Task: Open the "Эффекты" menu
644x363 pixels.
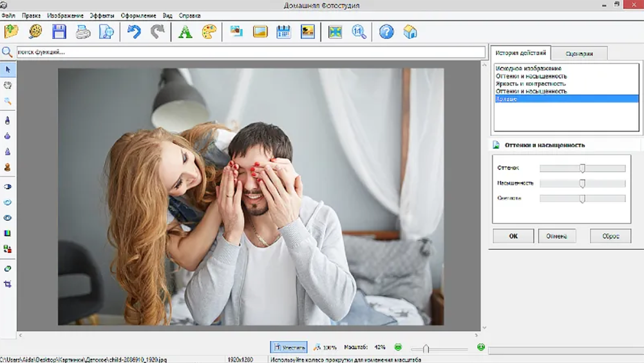Action: click(102, 15)
